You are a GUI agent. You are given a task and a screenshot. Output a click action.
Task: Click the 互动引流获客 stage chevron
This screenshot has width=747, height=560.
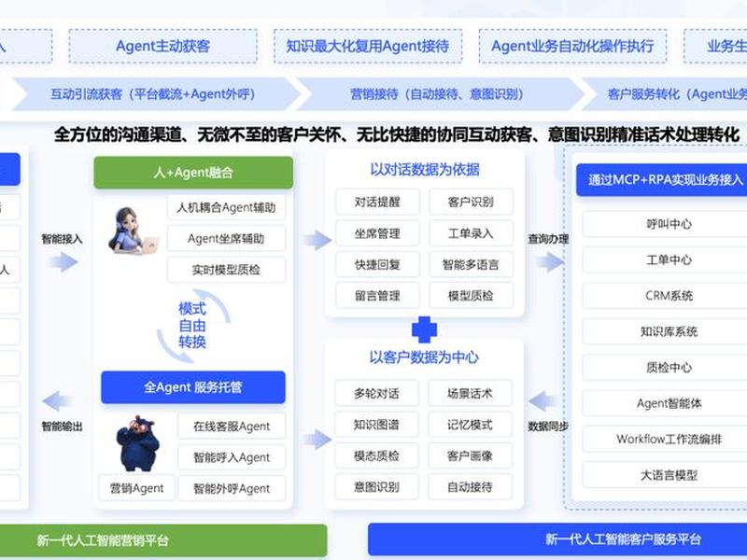point(156,94)
